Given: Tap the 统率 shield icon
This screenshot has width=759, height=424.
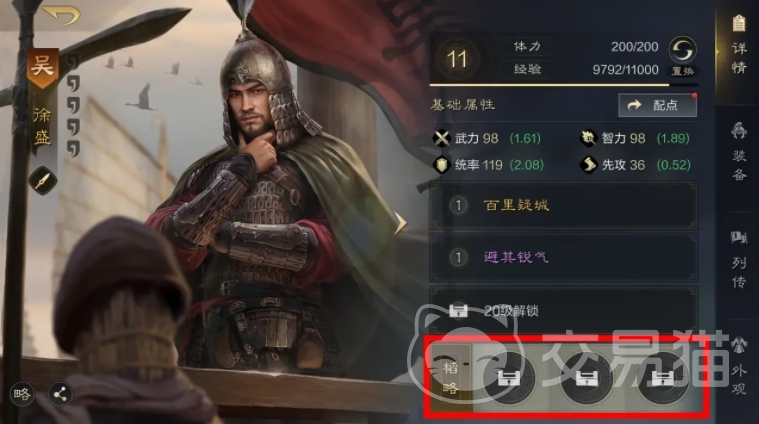Looking at the screenshot, I should coord(441,165).
